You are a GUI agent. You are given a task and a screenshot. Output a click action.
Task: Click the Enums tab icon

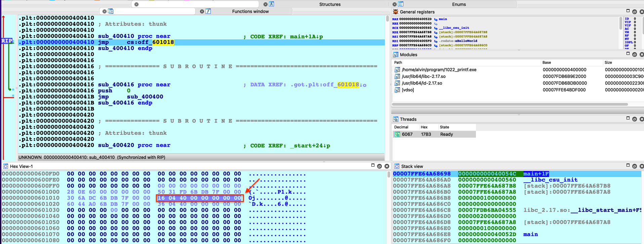point(401,4)
